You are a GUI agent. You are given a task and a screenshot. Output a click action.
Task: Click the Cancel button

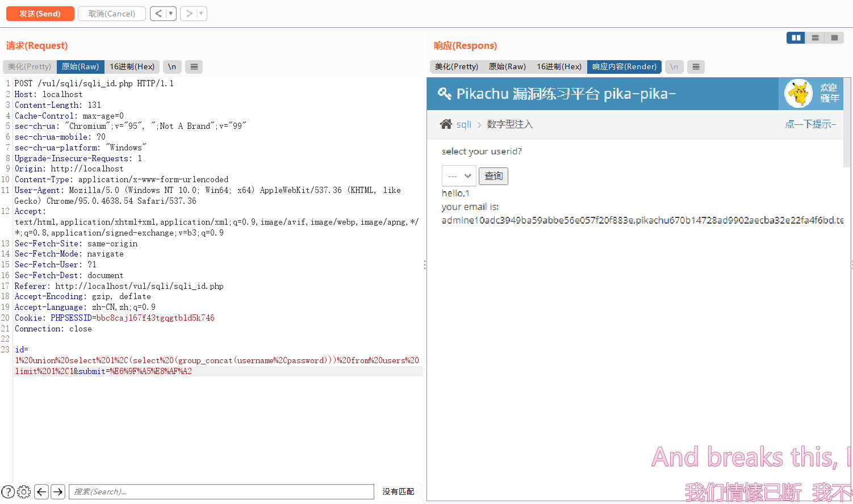(x=112, y=14)
